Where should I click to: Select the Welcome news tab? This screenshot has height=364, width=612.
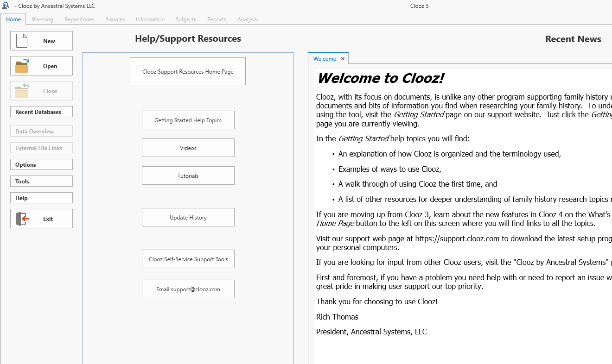pos(325,59)
